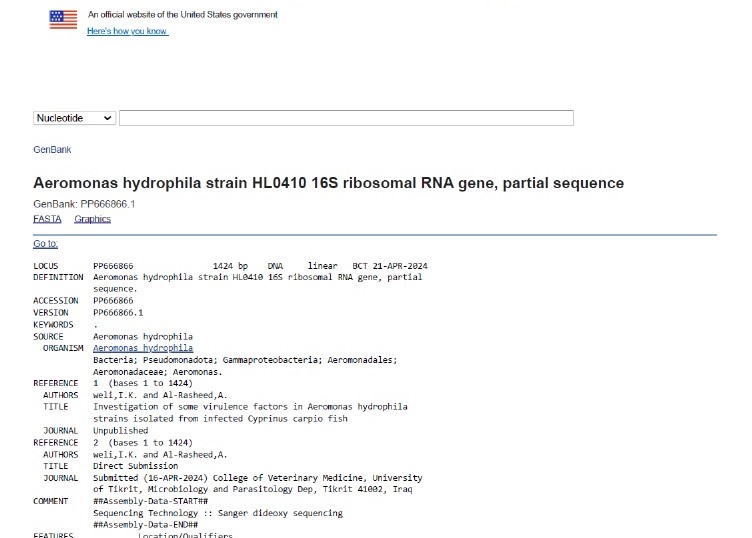
Task: Click the Sanger dideoxy sequencing comment line
Action: point(217,513)
